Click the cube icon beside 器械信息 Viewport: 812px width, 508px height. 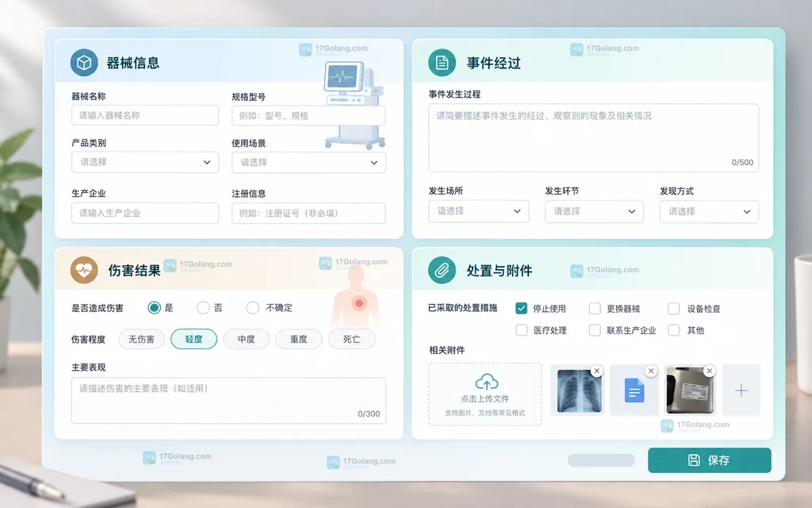pos(84,63)
